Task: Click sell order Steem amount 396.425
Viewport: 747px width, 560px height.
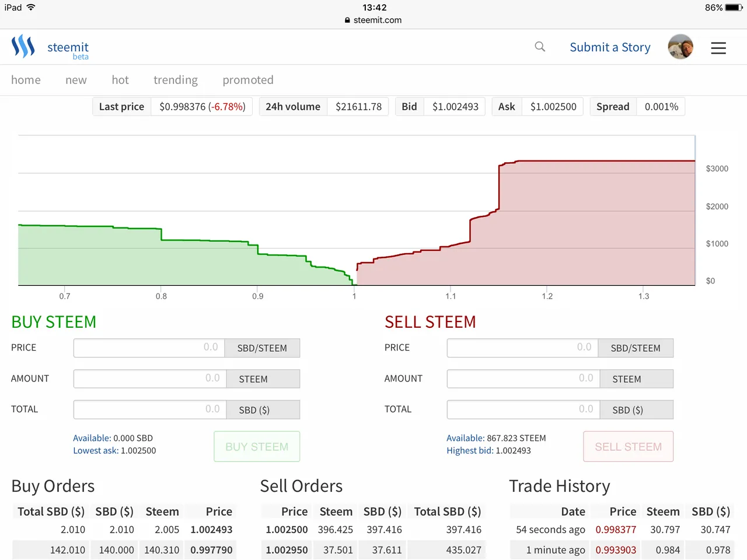Action: pyautogui.click(x=336, y=530)
